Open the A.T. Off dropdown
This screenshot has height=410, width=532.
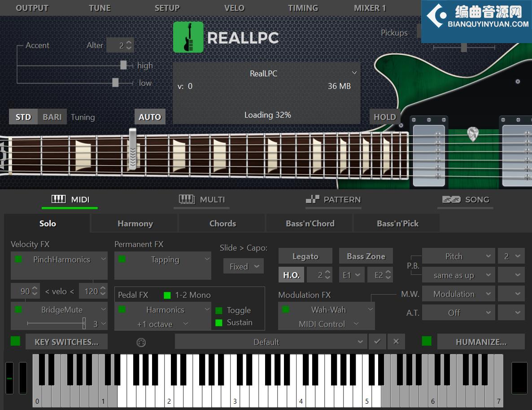458,313
